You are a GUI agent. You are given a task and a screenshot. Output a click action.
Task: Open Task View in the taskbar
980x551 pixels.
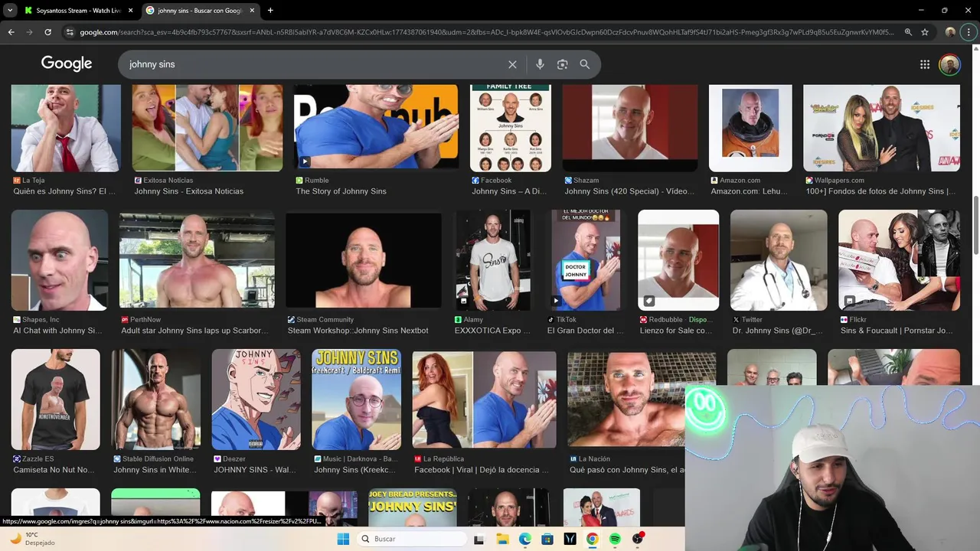click(x=479, y=539)
